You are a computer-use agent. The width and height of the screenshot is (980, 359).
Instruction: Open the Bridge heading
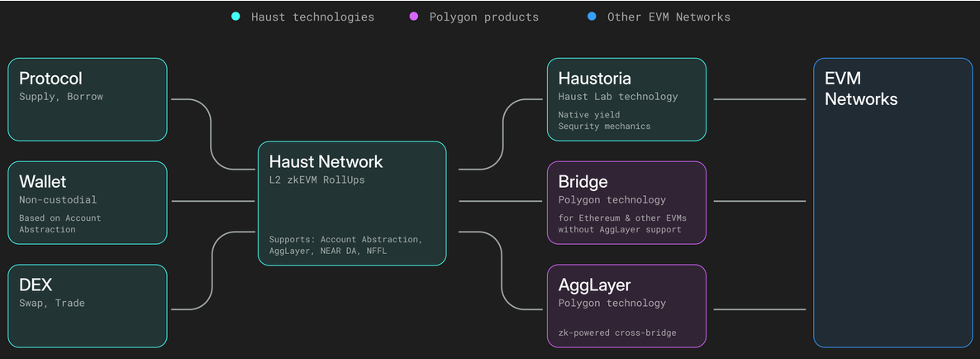pos(583,182)
